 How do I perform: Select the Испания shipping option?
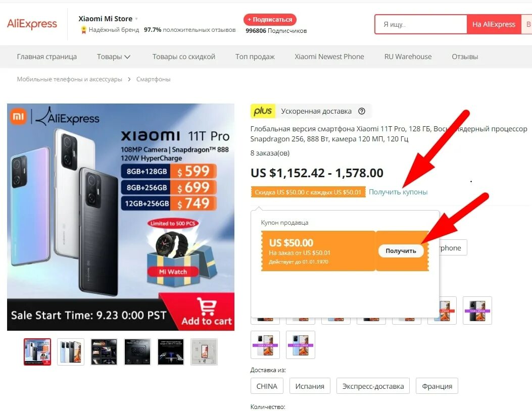[x=310, y=386]
